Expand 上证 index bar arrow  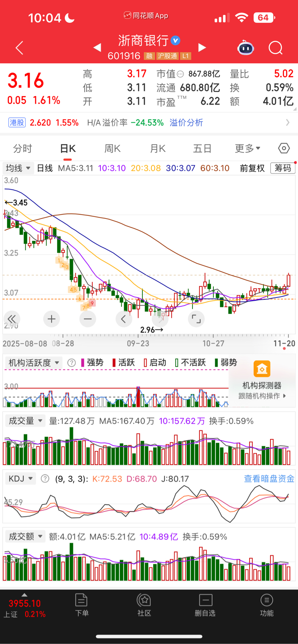point(24,595)
